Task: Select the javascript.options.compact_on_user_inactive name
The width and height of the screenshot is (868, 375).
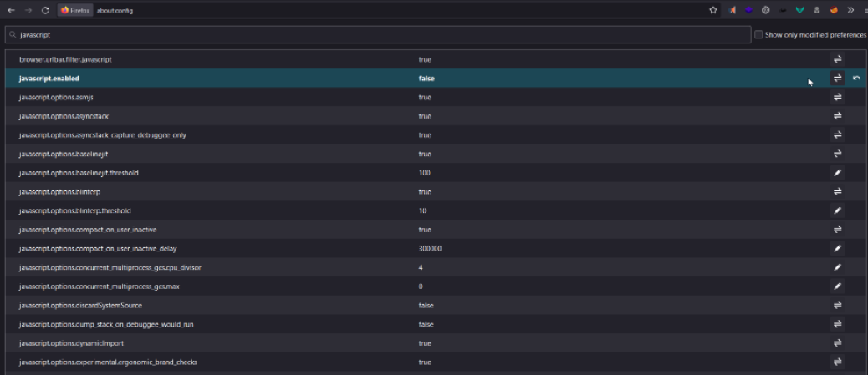Action: 88,230
